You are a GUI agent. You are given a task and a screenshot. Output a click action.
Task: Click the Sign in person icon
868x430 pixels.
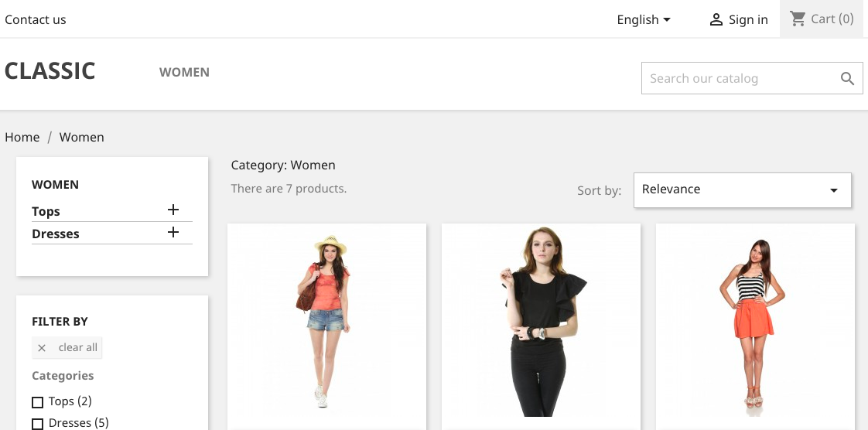point(716,20)
